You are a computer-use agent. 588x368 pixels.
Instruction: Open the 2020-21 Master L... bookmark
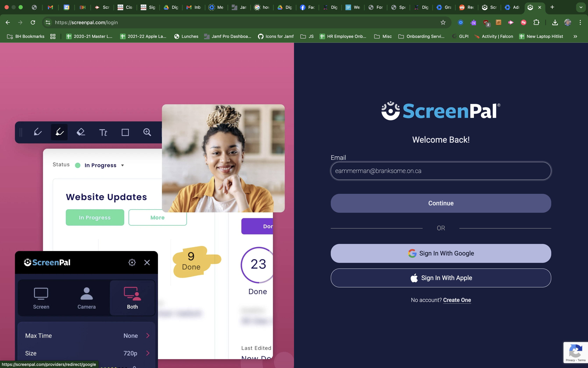click(x=89, y=36)
